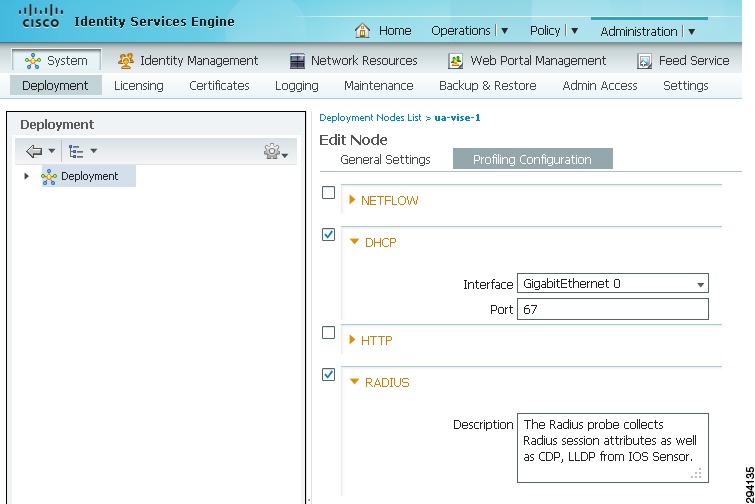Screen dimensions: 755x504
Task: Click the Edit Node heading
Action: point(353,140)
